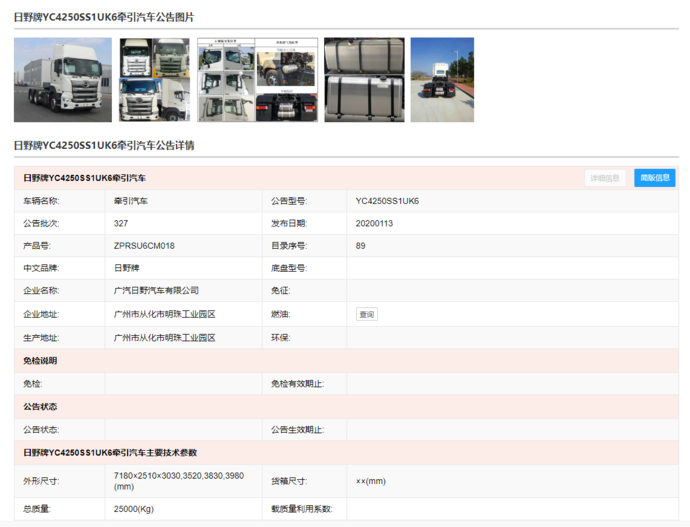
Task: Open the mirrors and chassis collage thumbnail
Action: click(x=257, y=80)
